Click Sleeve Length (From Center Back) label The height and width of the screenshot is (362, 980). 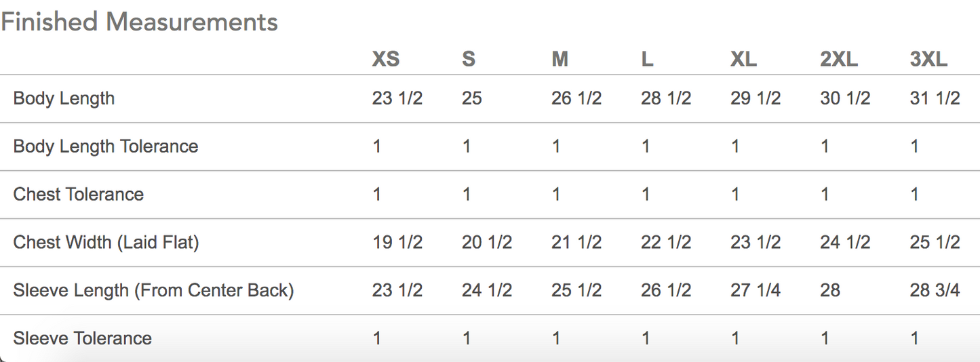[x=153, y=291]
